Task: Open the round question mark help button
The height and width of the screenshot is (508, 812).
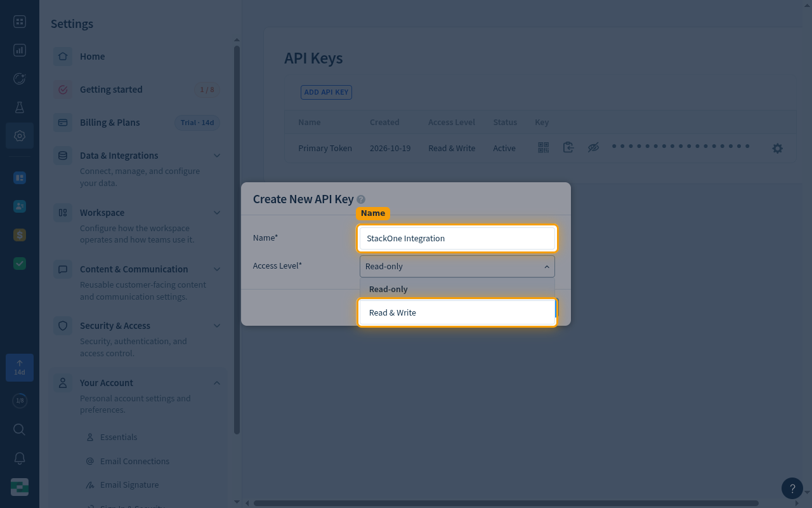Action: coord(792,488)
